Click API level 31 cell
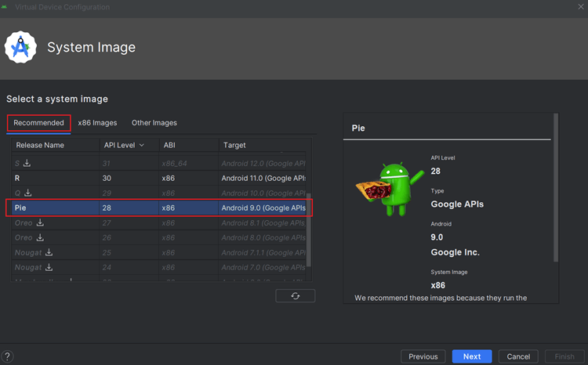Image resolution: width=588 pixels, height=365 pixels. click(x=129, y=164)
